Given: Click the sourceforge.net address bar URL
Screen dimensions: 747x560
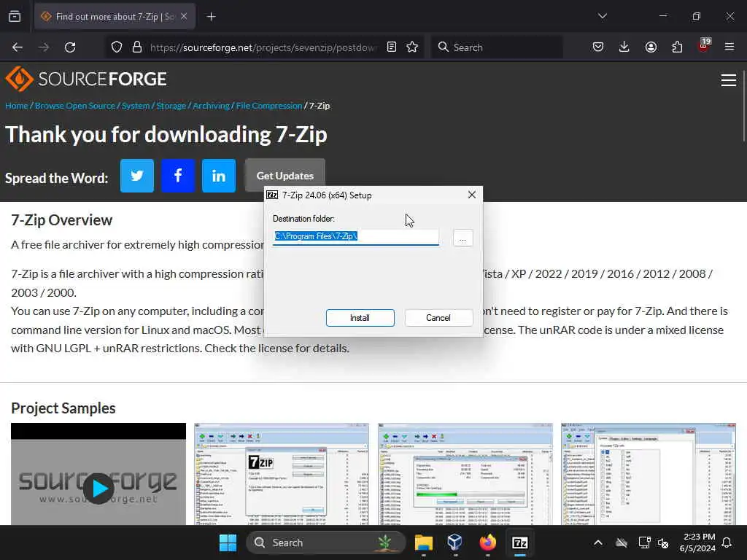Looking at the screenshot, I should [x=263, y=47].
